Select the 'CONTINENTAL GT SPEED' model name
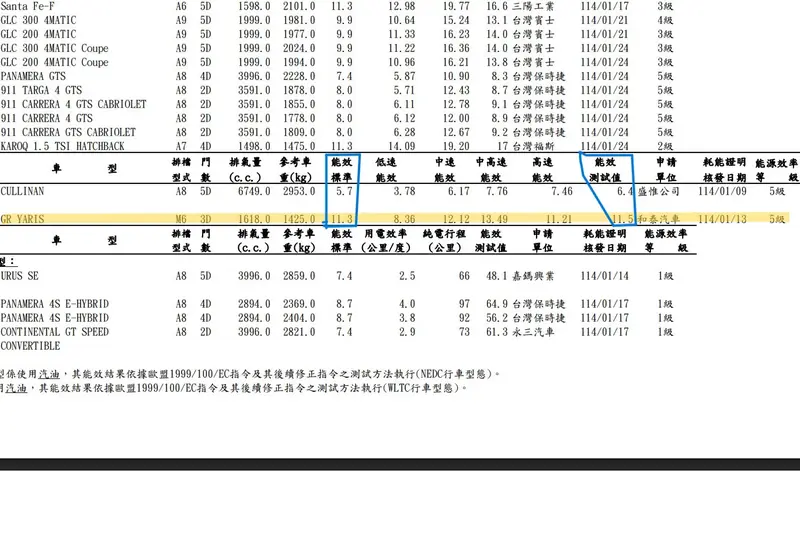This screenshot has height=533, width=800. 55,332
